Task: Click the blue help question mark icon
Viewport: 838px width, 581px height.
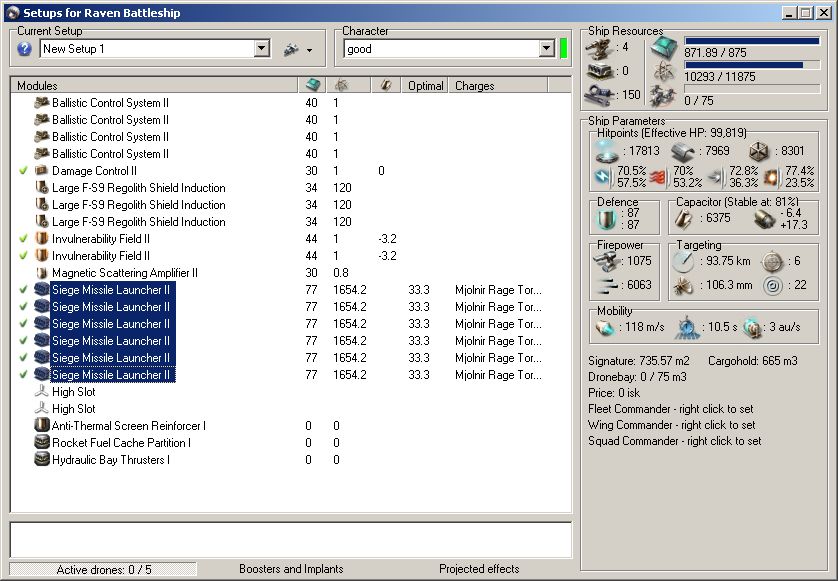Action: point(25,48)
